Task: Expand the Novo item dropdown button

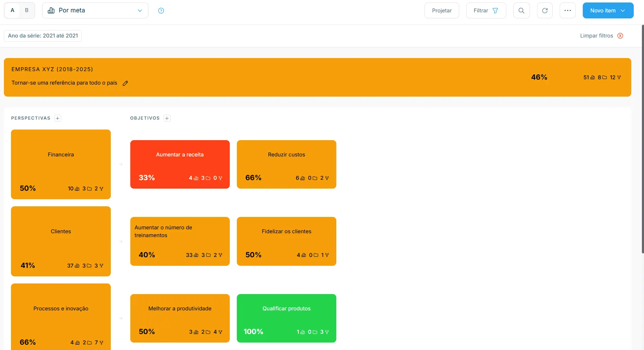Action: click(608, 11)
